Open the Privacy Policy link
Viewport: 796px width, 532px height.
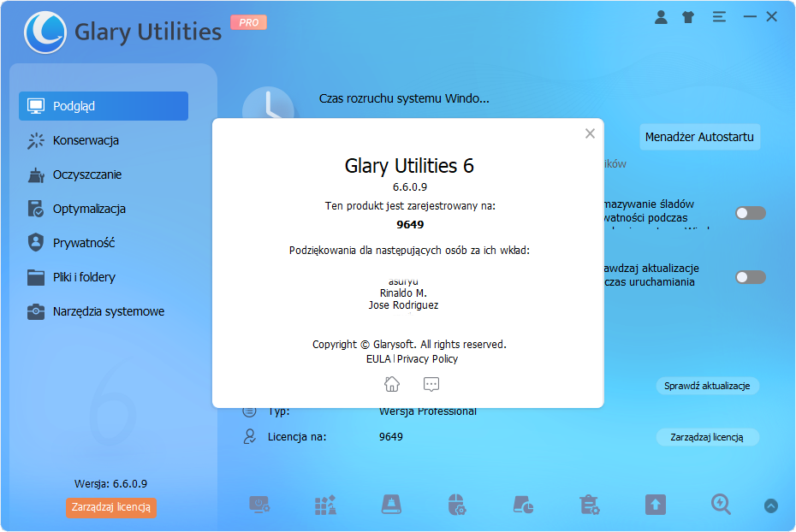point(427,359)
